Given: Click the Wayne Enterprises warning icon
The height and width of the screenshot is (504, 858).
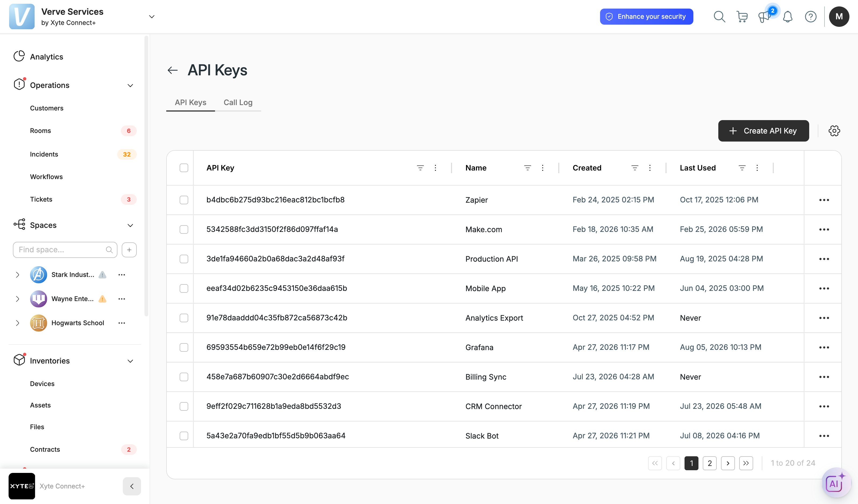Looking at the screenshot, I should [102, 299].
